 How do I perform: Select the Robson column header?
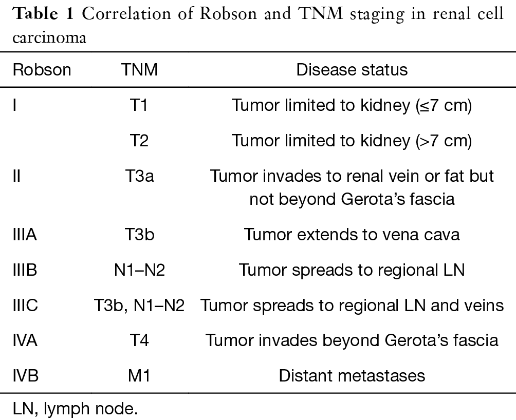point(42,70)
